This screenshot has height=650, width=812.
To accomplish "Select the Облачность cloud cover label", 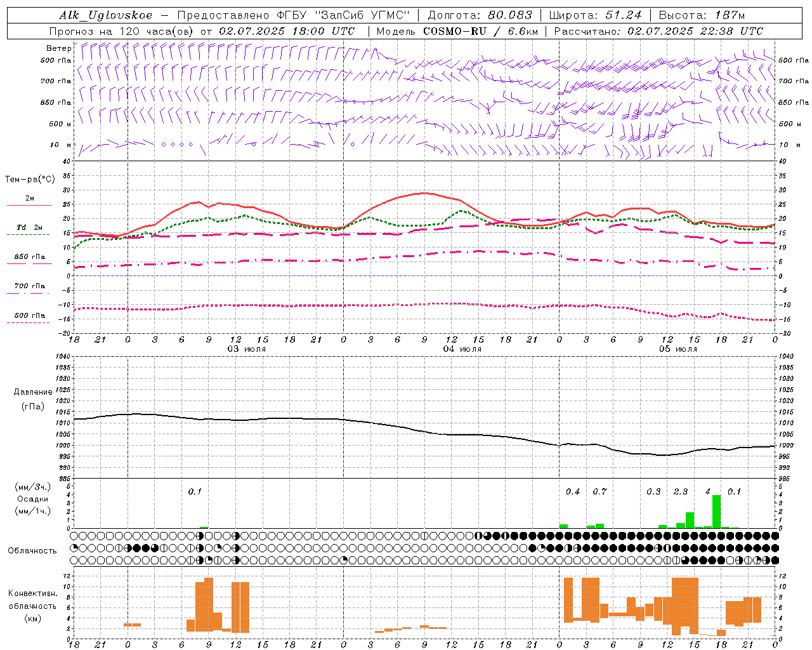I will pos(32,551).
